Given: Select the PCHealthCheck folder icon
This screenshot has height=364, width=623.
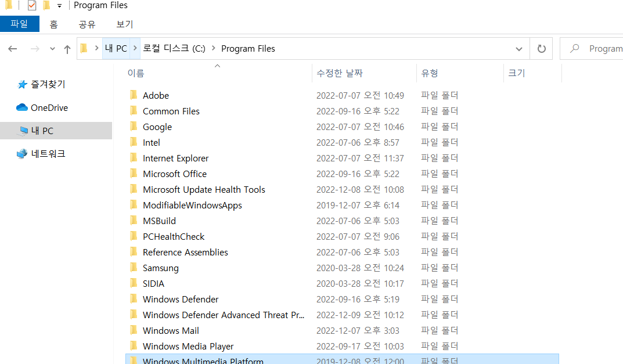Looking at the screenshot, I should [x=134, y=236].
